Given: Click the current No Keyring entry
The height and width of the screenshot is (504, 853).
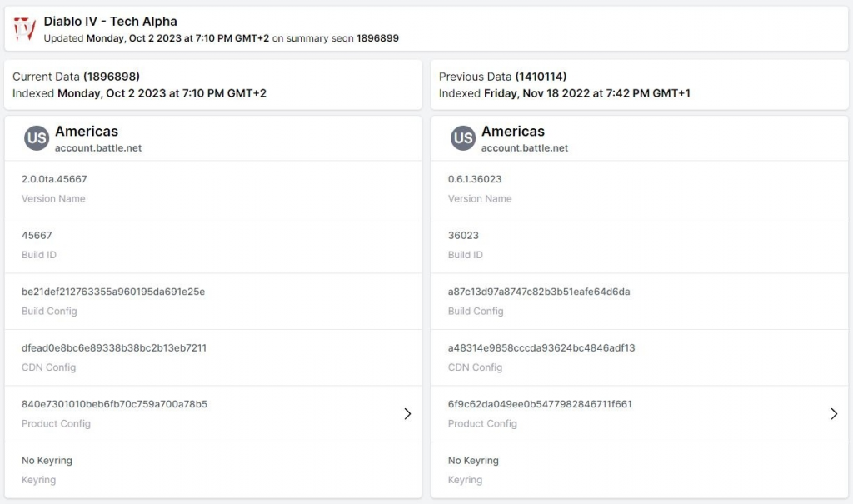Looking at the screenshot, I should click(x=47, y=461).
